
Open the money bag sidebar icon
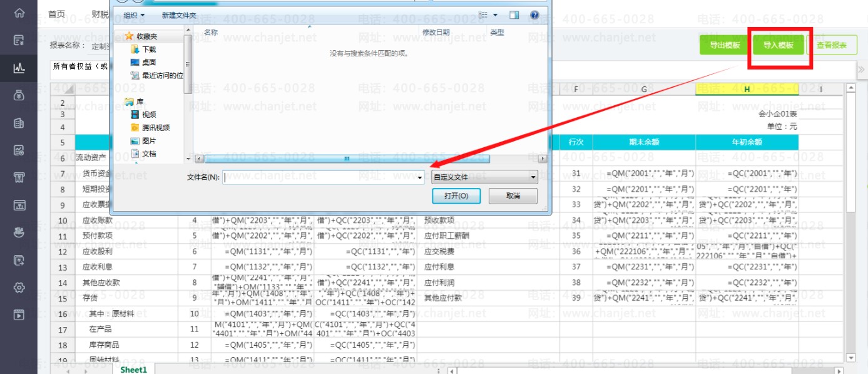(19, 95)
